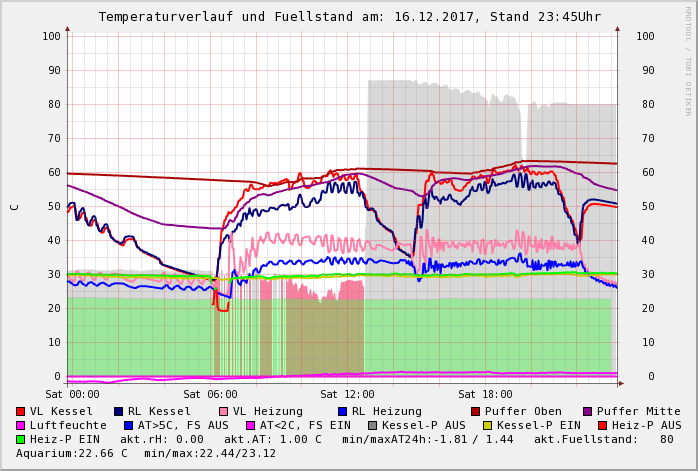
Task: Click the Sat 06:00 time axis label
Action: pos(210,394)
